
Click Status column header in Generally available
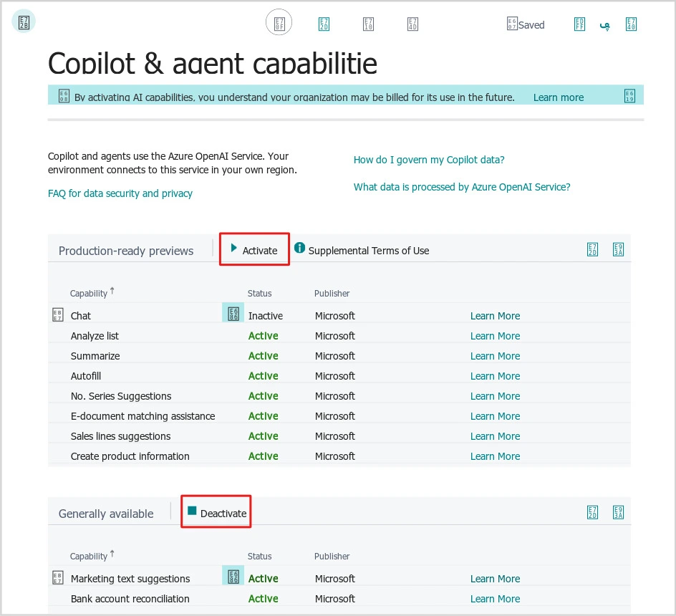coord(259,556)
